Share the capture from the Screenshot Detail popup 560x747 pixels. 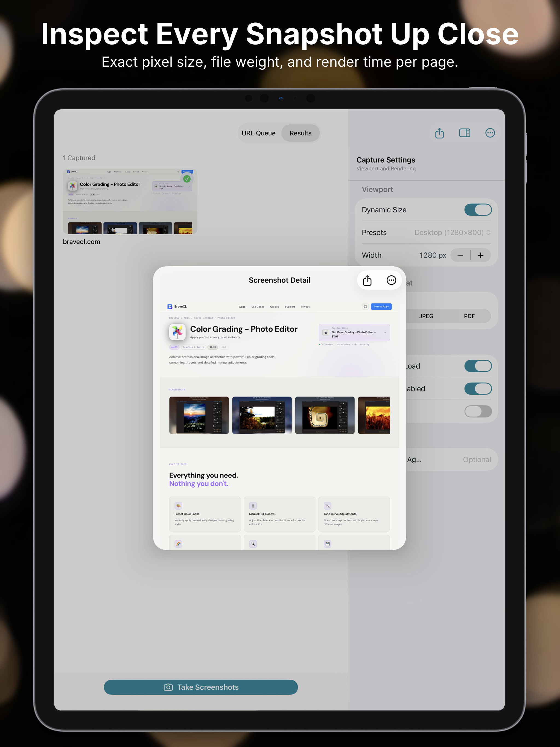[x=367, y=280]
